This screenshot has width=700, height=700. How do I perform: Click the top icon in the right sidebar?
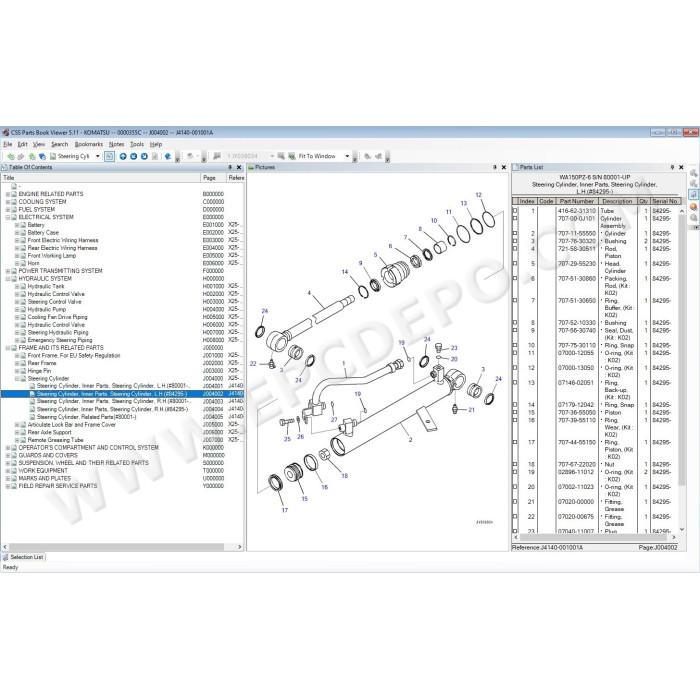tap(693, 173)
